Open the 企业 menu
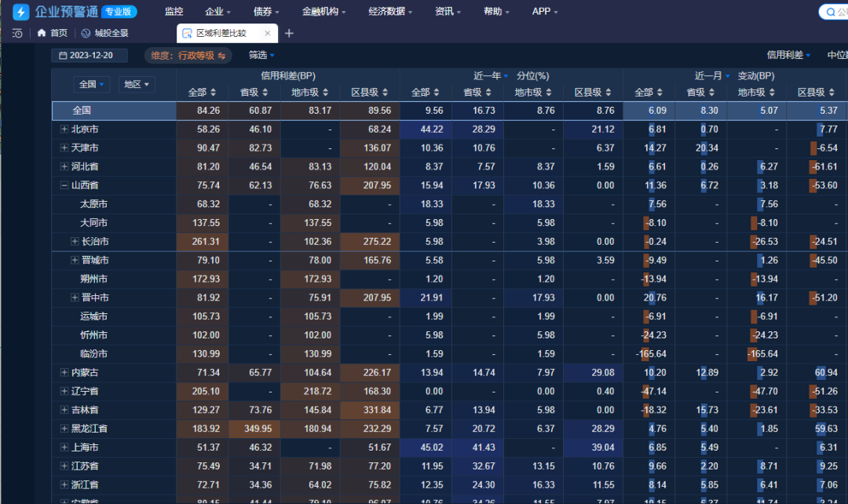This screenshot has width=848, height=504. 218,11
